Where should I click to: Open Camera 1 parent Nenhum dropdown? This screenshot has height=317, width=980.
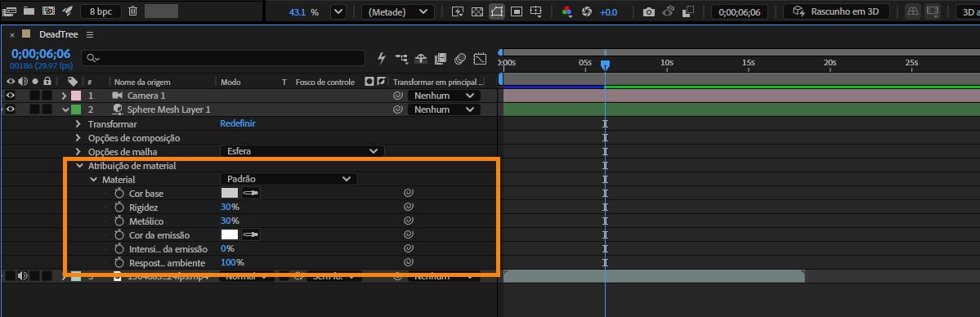pyautogui.click(x=444, y=96)
